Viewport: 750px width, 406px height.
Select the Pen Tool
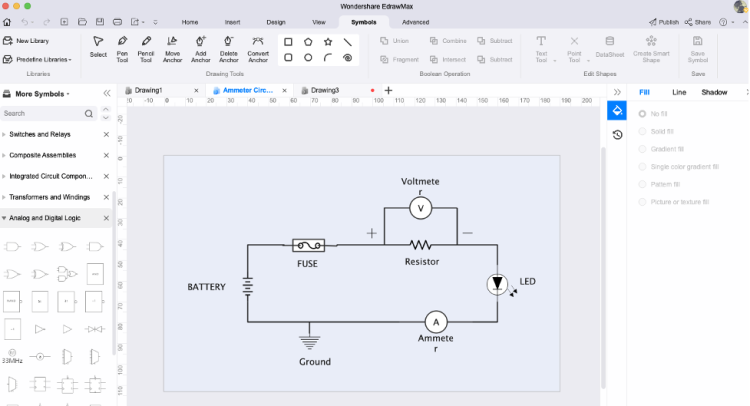click(122, 46)
